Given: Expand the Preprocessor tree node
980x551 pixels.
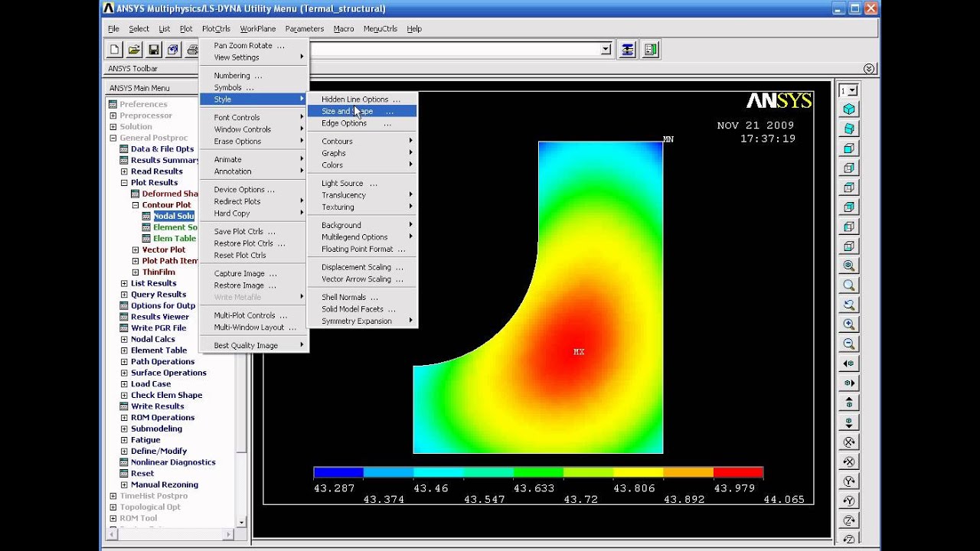Looking at the screenshot, I should pos(113,116).
